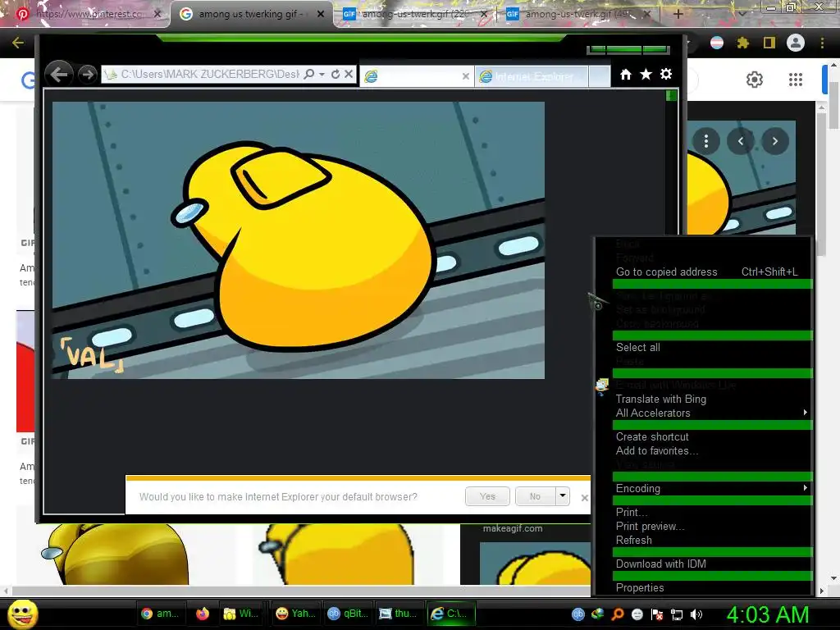The height and width of the screenshot is (630, 840).
Task: Open image preview more options dots
Action: 706,141
